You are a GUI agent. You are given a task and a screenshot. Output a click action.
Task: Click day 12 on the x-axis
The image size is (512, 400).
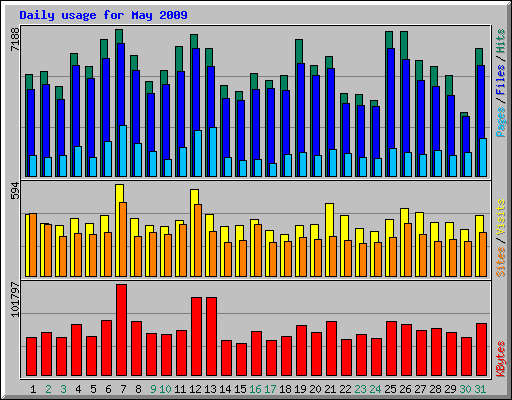click(195, 389)
